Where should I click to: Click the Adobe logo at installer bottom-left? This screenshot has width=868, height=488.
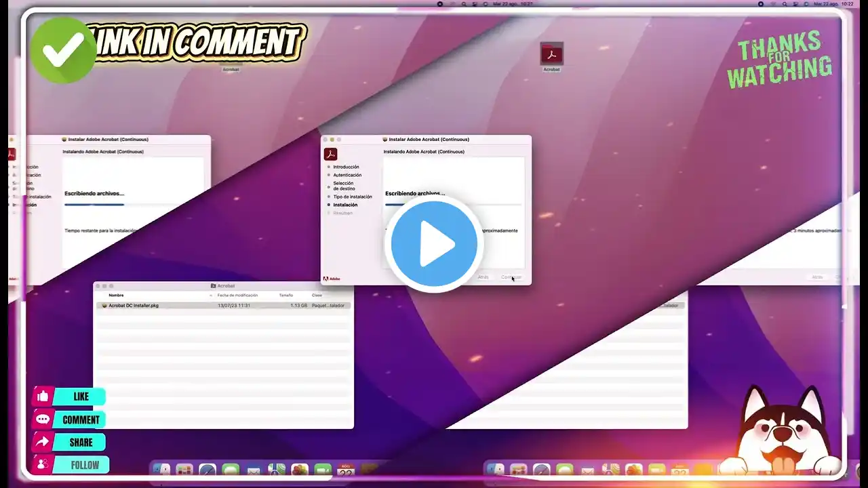[332, 279]
